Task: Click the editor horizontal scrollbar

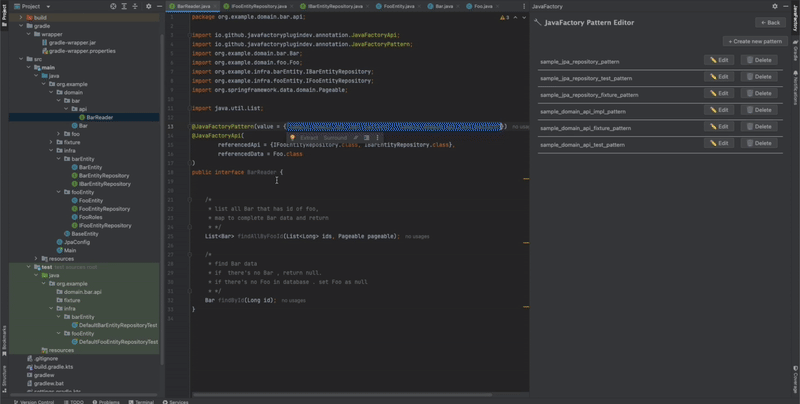Action: [342, 394]
